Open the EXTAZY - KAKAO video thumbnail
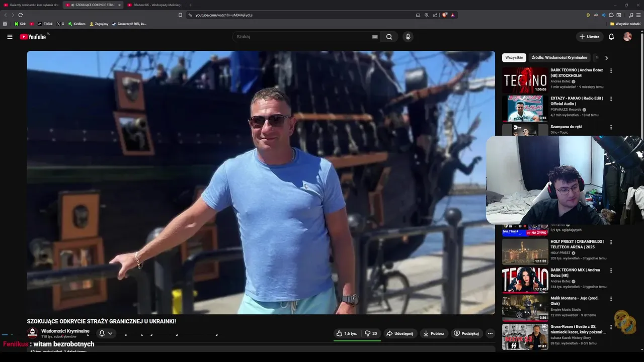 pos(525,108)
